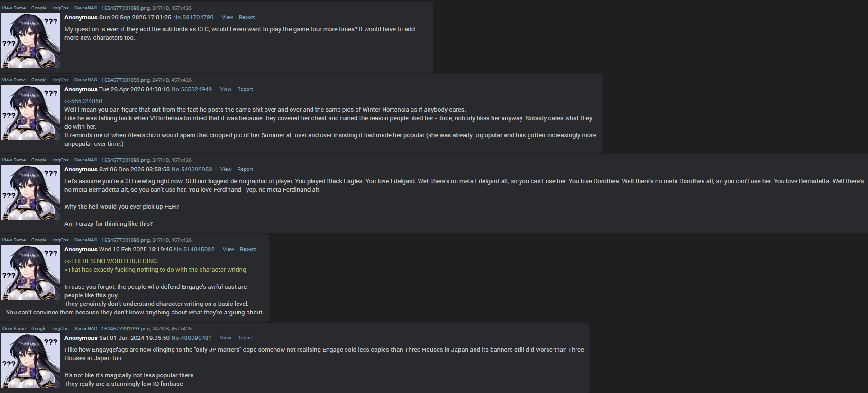Click thumbnail on the Sat 06 Dec post
The width and height of the screenshot is (868, 393).
tap(30, 192)
